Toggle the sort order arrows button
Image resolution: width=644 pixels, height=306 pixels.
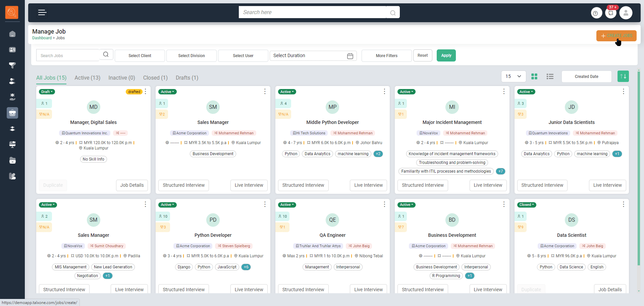623,77
